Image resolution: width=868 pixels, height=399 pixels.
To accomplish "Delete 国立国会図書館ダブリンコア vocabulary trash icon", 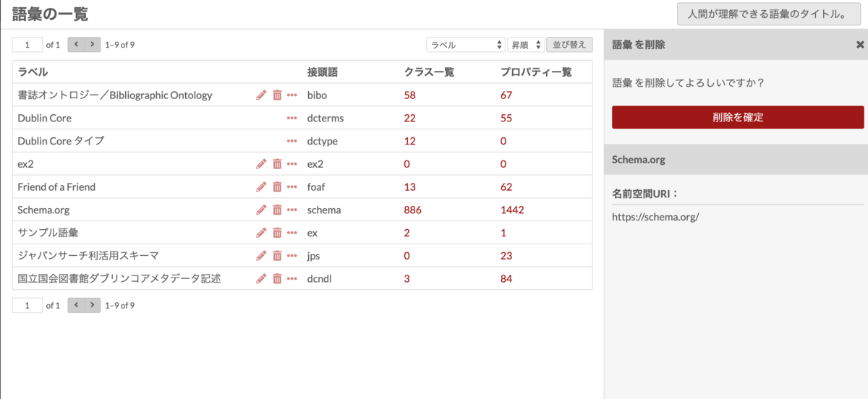I will [277, 278].
